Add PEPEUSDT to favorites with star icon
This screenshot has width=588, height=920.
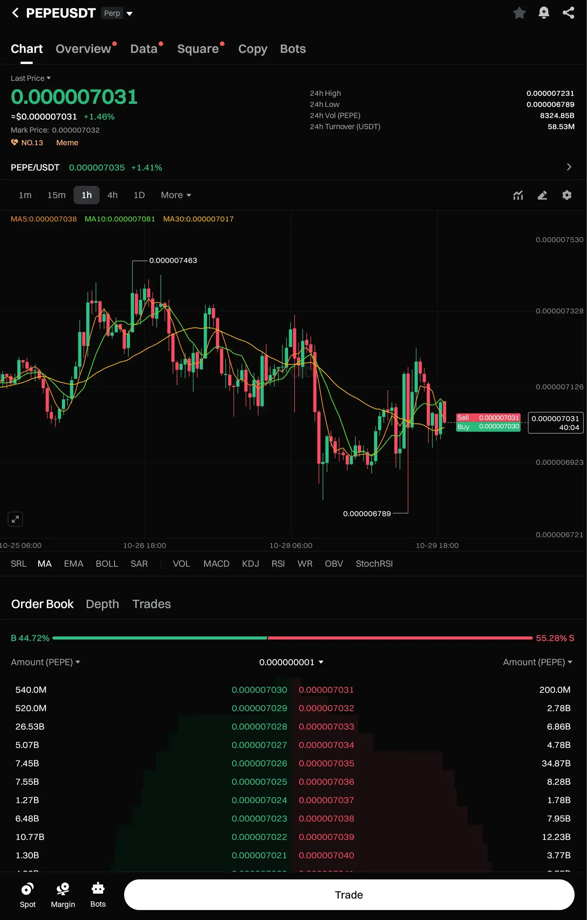pyautogui.click(x=519, y=13)
